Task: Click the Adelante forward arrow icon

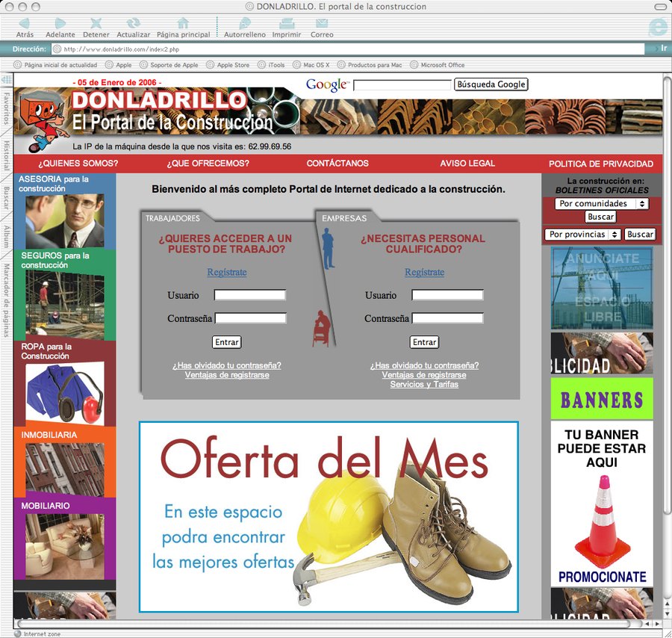Action: click(x=60, y=24)
